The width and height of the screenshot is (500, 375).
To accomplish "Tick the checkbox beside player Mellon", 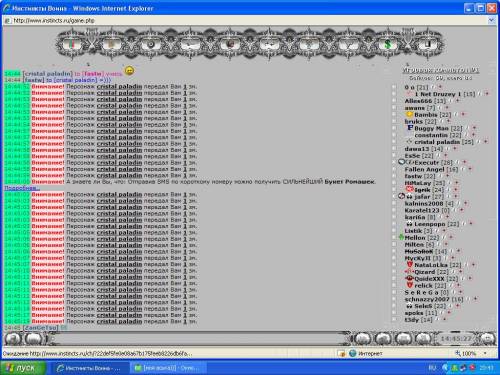I will pos(394,238).
